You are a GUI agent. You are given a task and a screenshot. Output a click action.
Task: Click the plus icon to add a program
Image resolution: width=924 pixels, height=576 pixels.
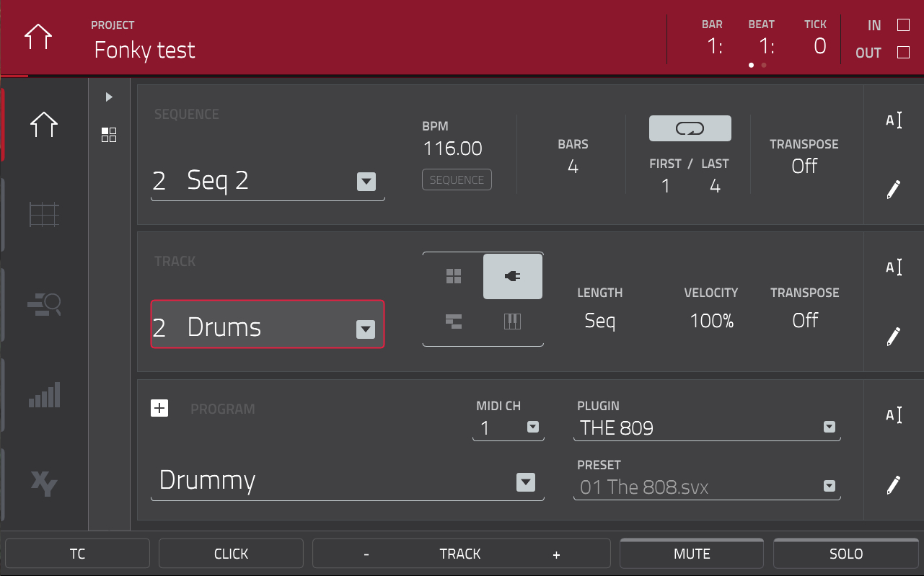(x=159, y=408)
